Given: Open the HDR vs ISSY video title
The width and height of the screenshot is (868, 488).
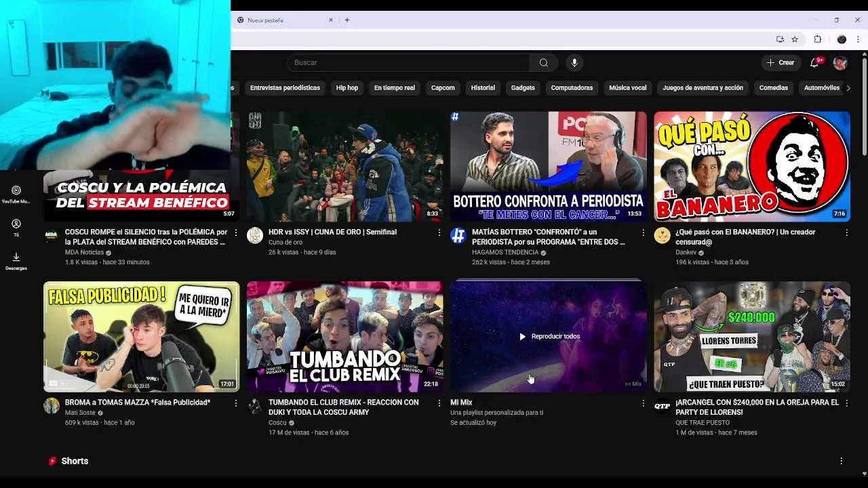Looking at the screenshot, I should click(x=332, y=232).
